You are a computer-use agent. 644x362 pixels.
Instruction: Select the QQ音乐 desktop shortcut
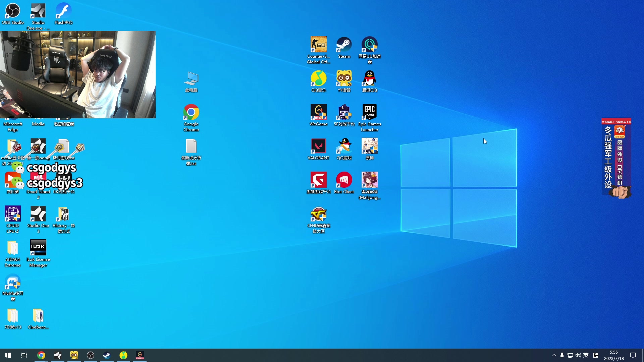(x=319, y=81)
